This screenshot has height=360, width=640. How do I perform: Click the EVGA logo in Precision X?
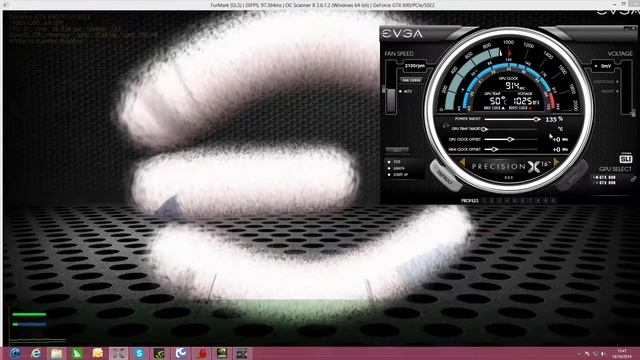click(x=402, y=34)
